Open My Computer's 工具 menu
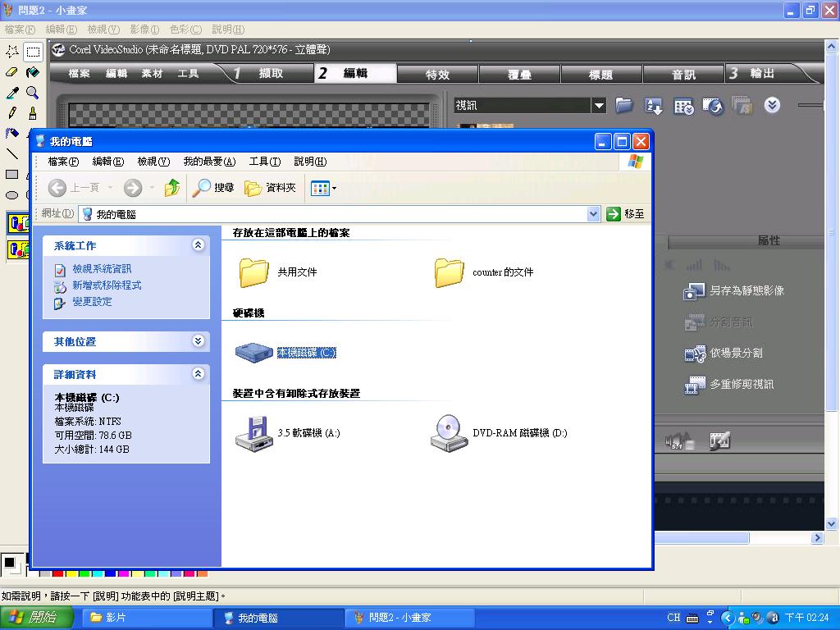Screen dimensions: 840x630 point(265,162)
